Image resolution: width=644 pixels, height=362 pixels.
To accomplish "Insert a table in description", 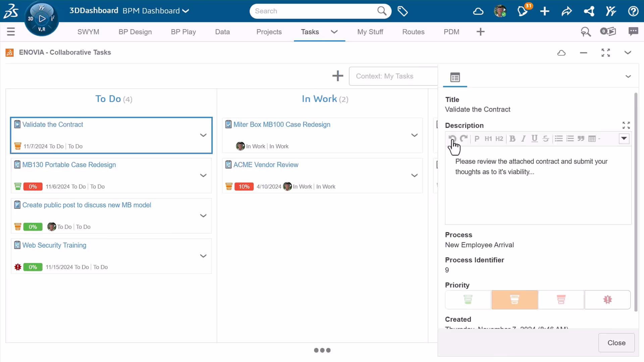I will click(x=594, y=139).
